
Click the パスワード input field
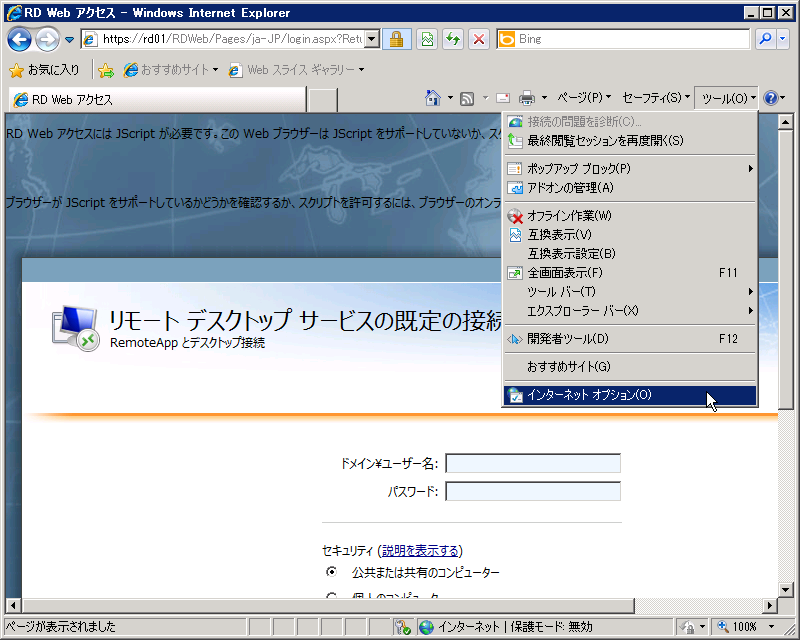click(x=533, y=491)
